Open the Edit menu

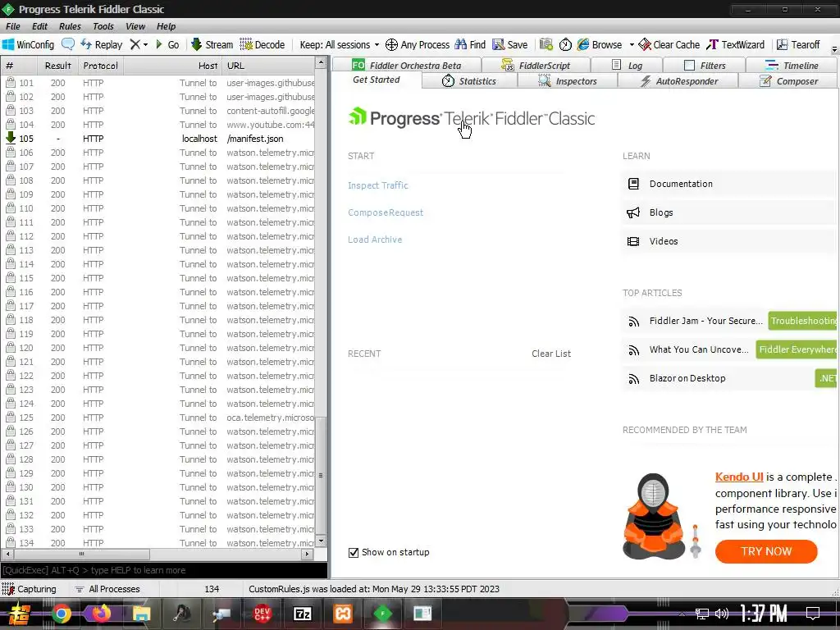(x=39, y=26)
